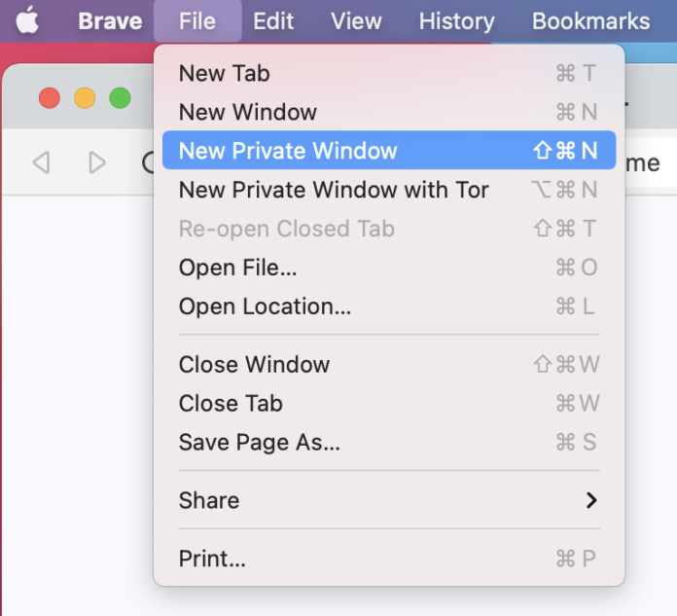Click the browser forward arrow

[97, 162]
